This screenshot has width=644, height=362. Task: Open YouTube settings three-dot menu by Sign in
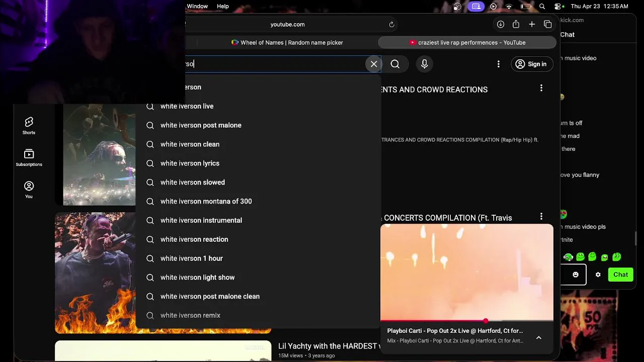(498, 64)
